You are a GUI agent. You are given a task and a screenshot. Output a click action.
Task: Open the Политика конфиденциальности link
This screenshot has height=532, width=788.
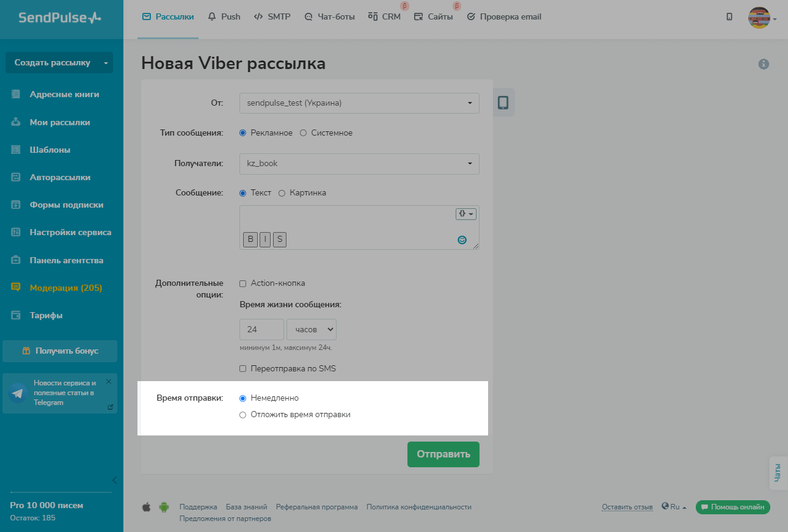(419, 507)
